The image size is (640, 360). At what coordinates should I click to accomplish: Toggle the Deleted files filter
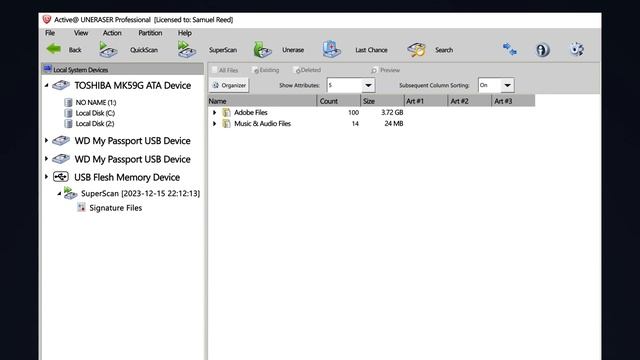(297, 70)
